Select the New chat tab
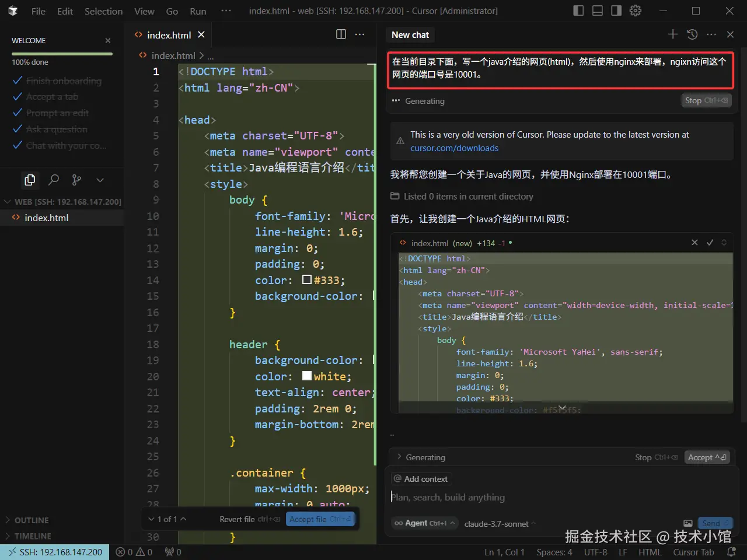This screenshot has width=747, height=560. tap(410, 35)
